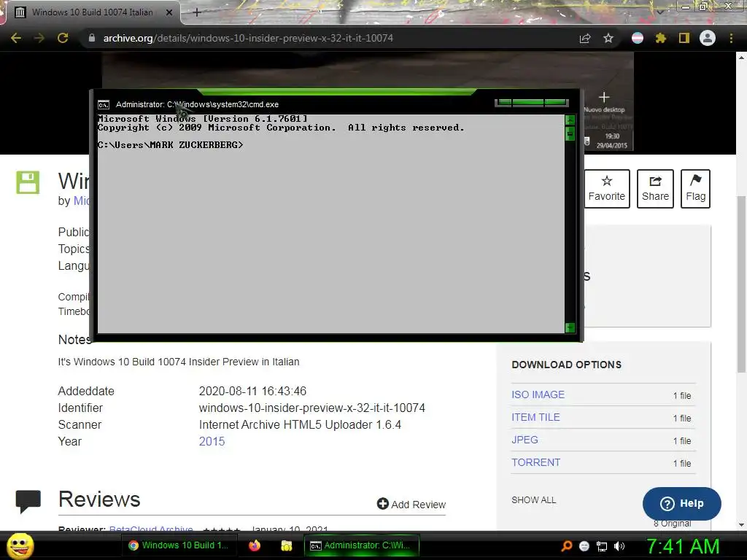This screenshot has width=747, height=560.
Task: Click the browser page scrollbar thumb
Action: tap(741, 284)
